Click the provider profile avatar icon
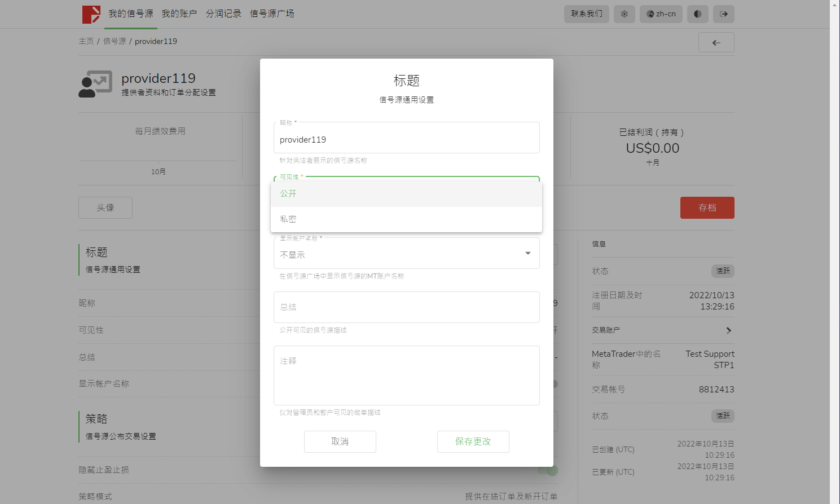 (95, 84)
